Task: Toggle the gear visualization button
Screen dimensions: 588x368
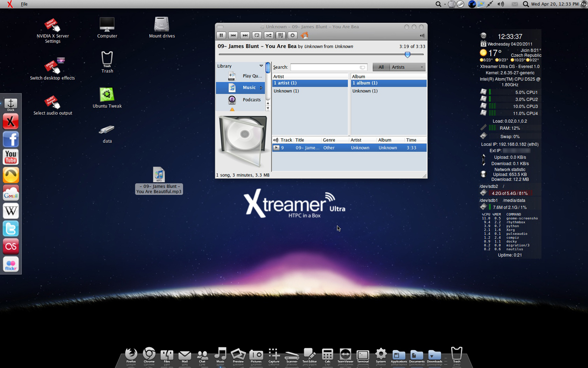Action: coord(293,35)
